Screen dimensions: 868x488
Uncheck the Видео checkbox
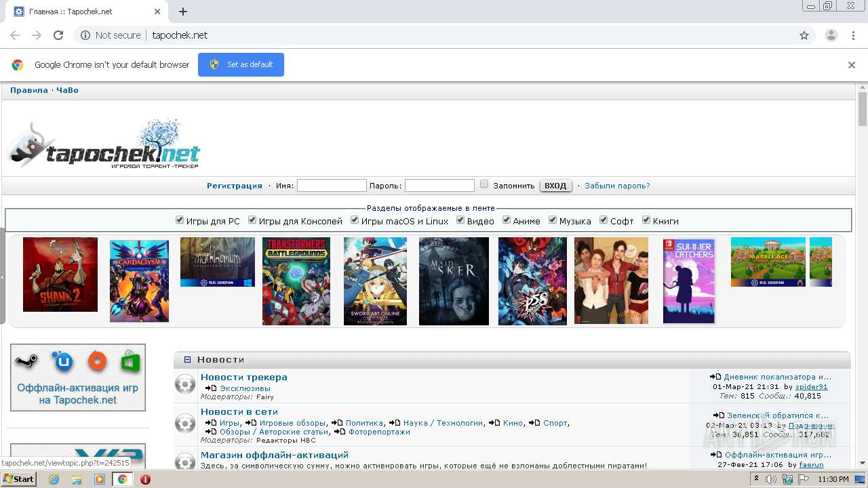pos(460,220)
